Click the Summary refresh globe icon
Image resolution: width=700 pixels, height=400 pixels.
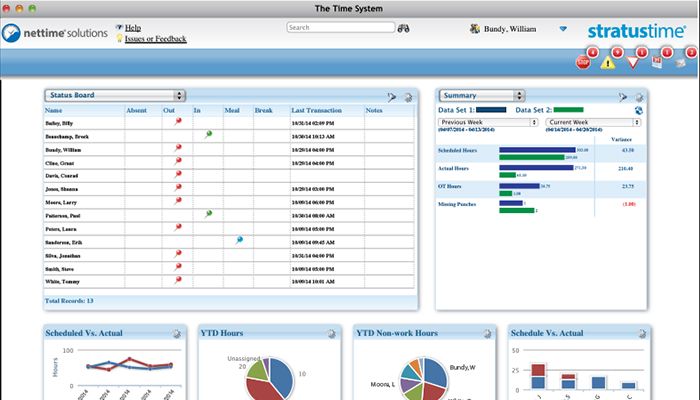pyautogui.click(x=638, y=110)
